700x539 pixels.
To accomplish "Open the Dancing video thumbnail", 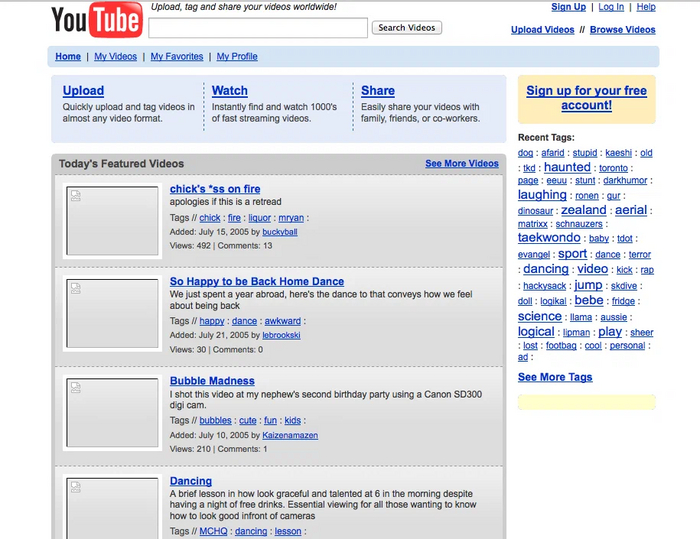I will coord(112,507).
